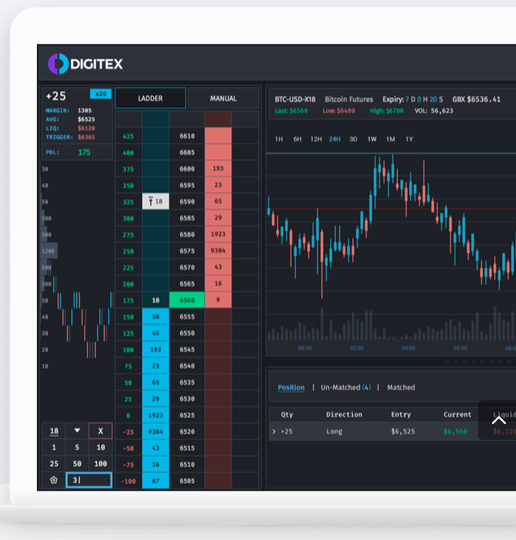This screenshot has height=540, width=516.
Task: Open the Matched tab
Action: click(x=401, y=387)
